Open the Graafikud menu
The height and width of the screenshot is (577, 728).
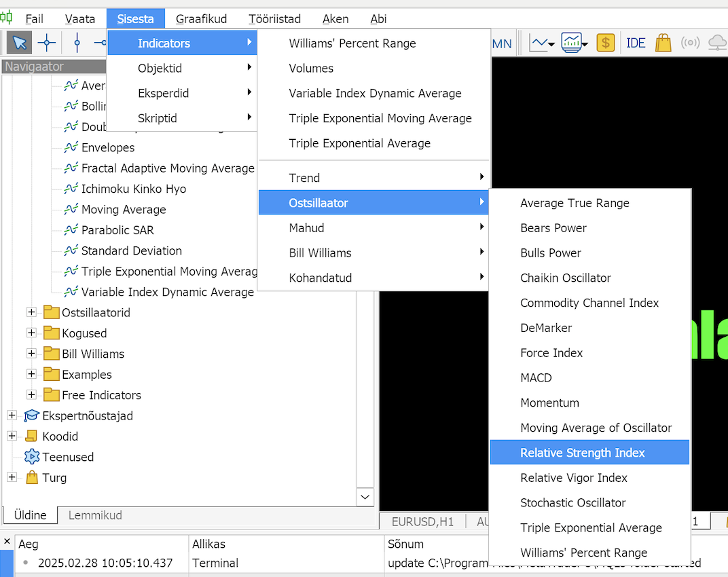(x=201, y=19)
